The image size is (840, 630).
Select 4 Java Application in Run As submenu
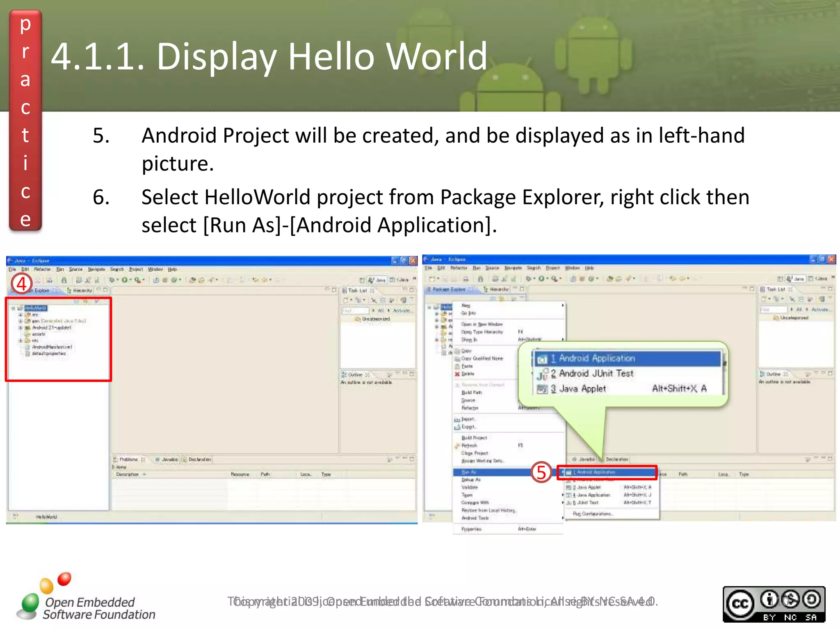click(x=612, y=495)
